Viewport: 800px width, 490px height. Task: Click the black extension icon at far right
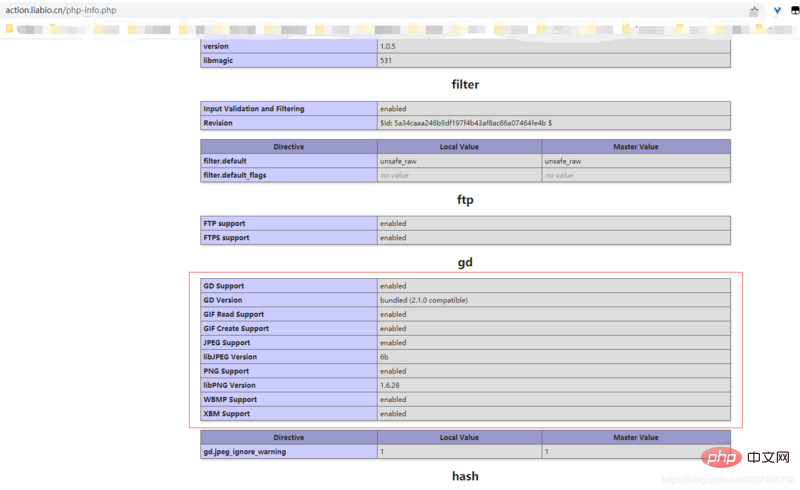[x=793, y=11]
